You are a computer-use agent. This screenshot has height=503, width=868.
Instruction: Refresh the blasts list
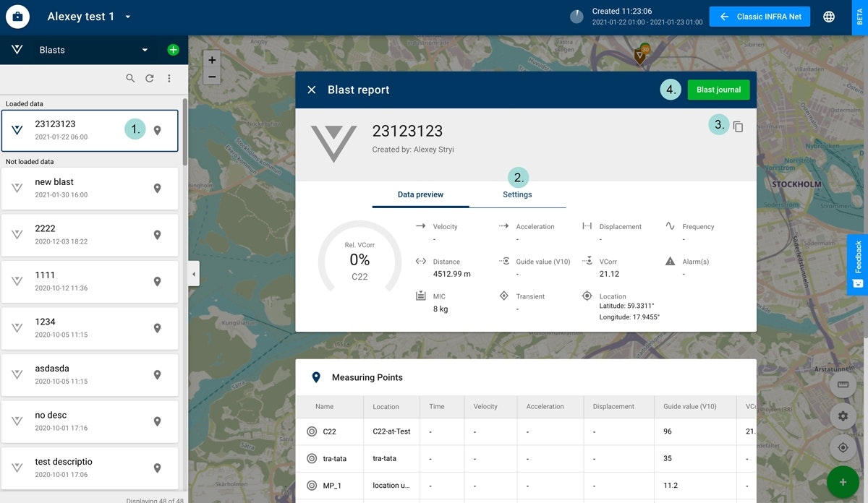150,78
